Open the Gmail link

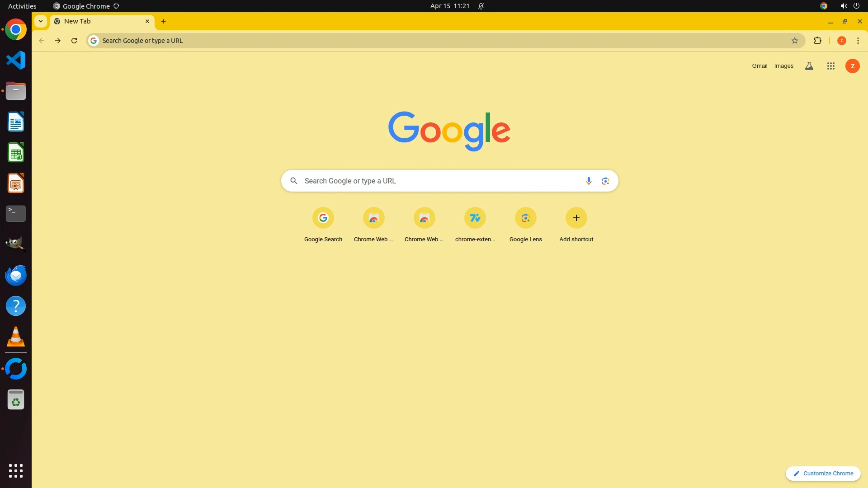pyautogui.click(x=759, y=66)
